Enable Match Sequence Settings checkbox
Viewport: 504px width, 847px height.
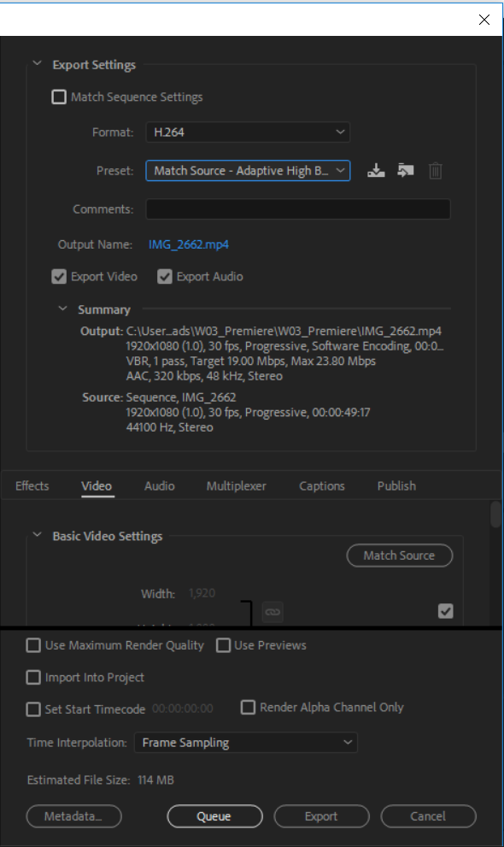[59, 97]
